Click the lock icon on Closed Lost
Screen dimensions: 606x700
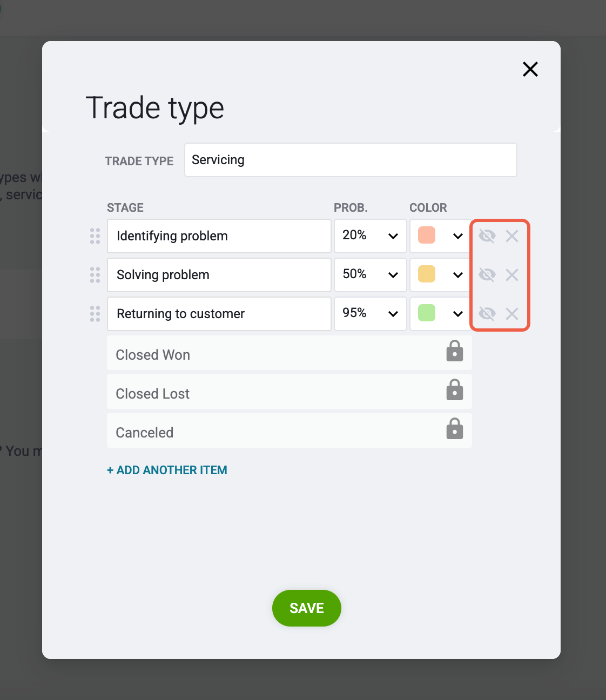[x=455, y=390]
